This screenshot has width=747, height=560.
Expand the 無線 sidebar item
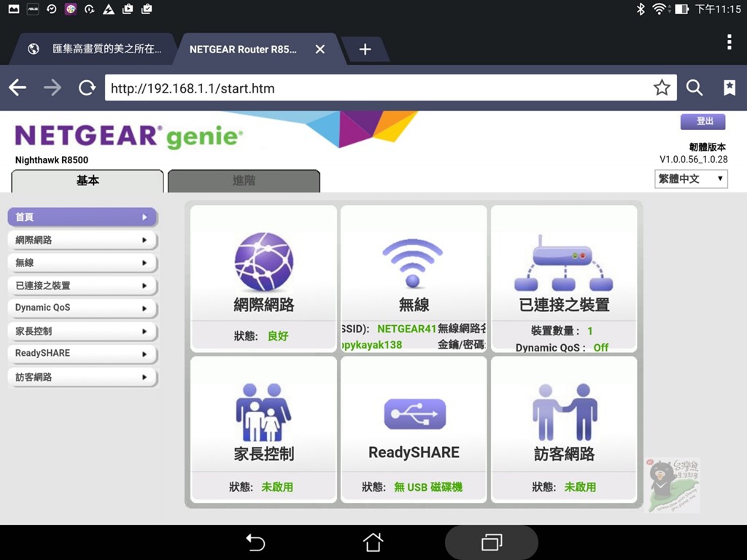[x=82, y=262]
